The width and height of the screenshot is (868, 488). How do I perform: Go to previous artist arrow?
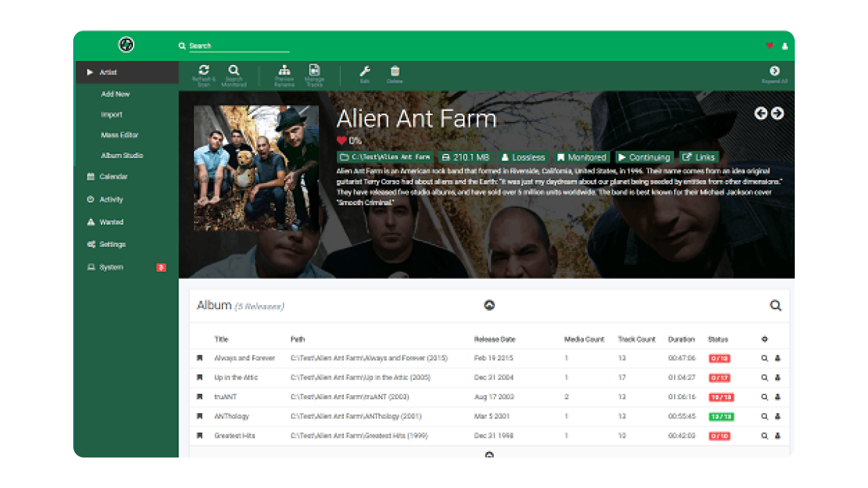(x=761, y=113)
